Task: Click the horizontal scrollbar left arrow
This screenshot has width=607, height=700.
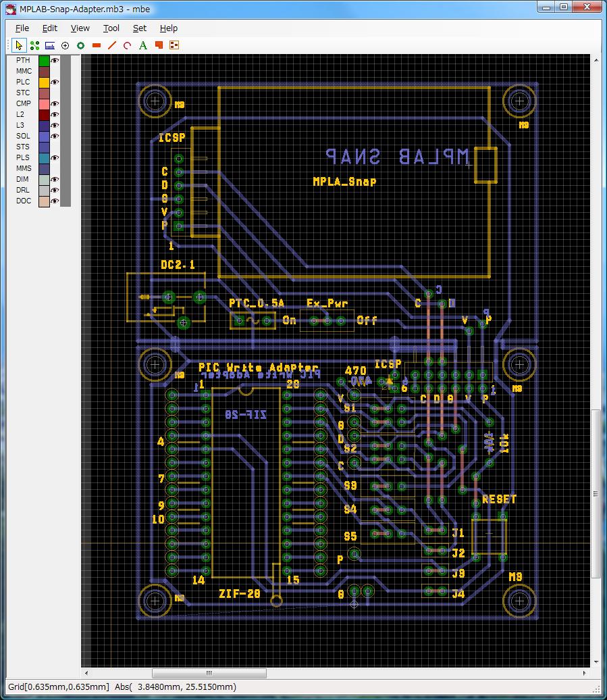Action: [x=86, y=673]
